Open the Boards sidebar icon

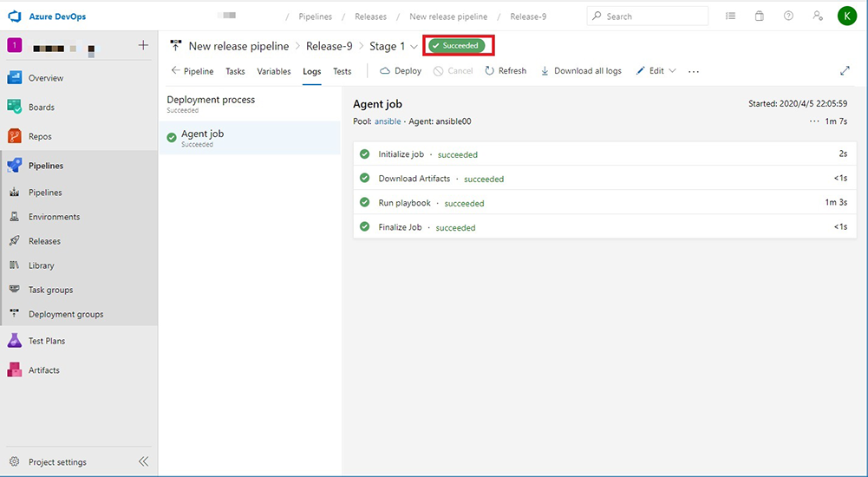point(15,107)
